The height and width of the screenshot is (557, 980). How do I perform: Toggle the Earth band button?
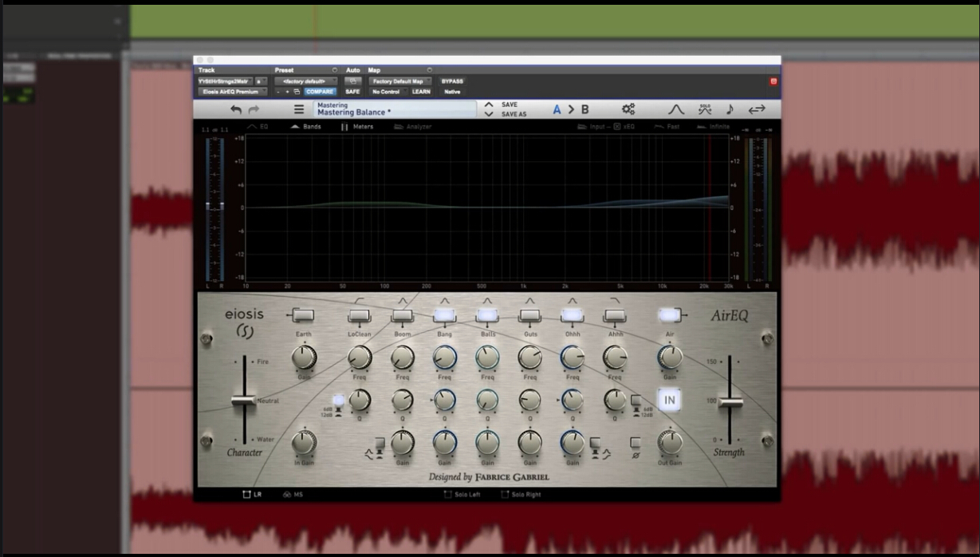pos(303,314)
